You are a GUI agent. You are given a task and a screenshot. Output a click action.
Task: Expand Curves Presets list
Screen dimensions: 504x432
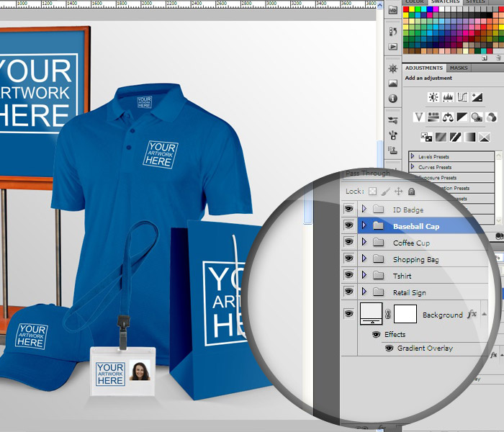click(x=413, y=167)
